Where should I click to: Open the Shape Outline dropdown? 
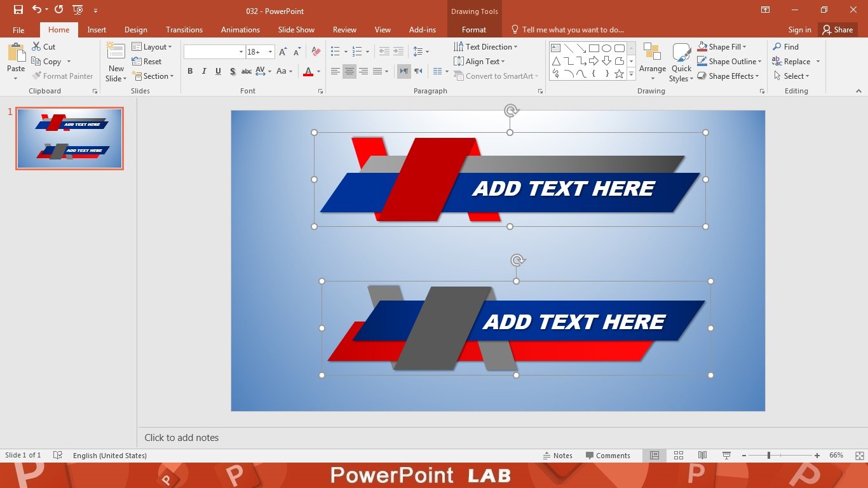(x=729, y=61)
